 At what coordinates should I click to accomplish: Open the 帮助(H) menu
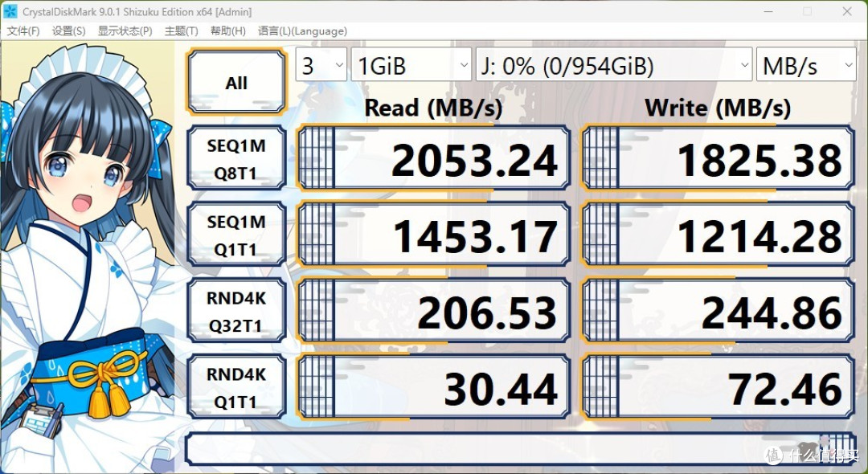227,31
